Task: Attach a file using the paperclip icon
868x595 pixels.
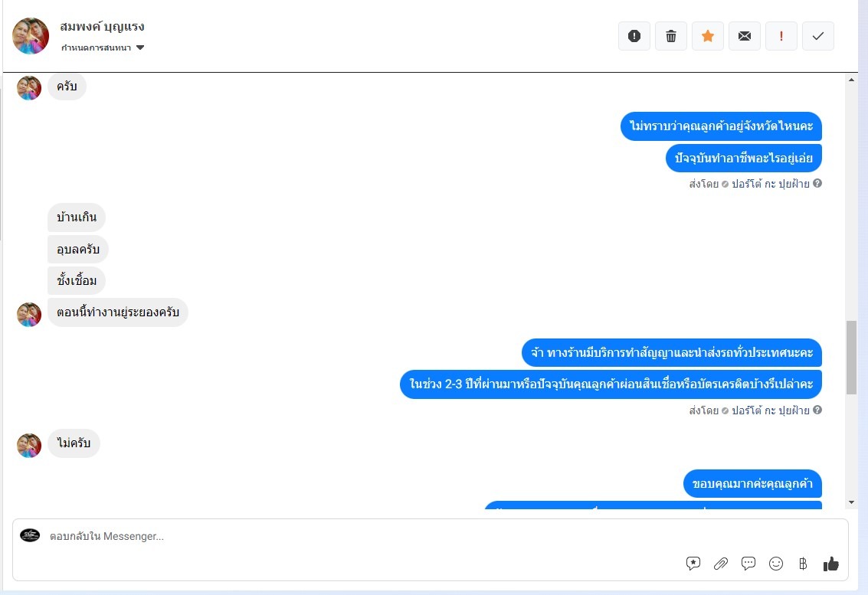Action: pyautogui.click(x=721, y=564)
